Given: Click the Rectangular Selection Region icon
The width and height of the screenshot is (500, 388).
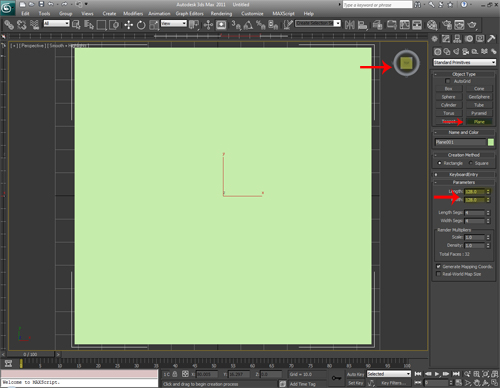Looking at the screenshot, I should pos(101,25).
